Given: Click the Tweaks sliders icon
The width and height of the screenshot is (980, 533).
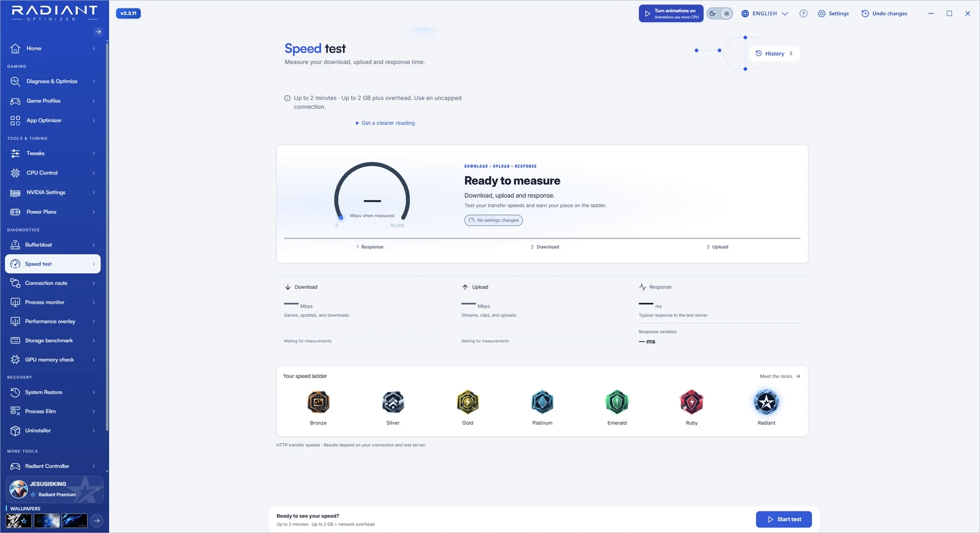Looking at the screenshot, I should (x=15, y=153).
